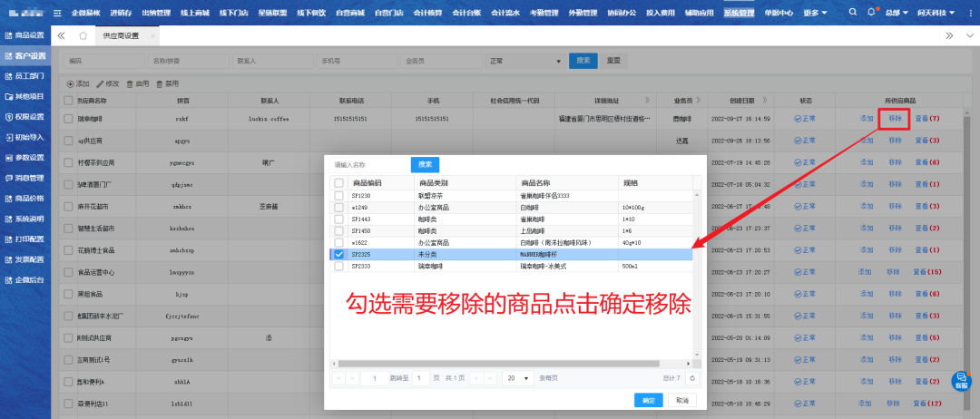Open the 客服 customer service floating icon
Viewport: 980px width, 419px height.
[x=961, y=381]
